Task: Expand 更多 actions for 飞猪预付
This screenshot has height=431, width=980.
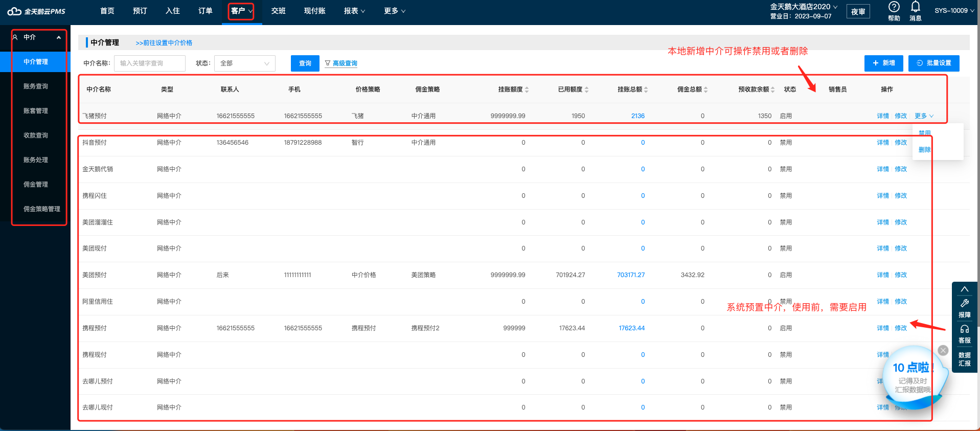Action: 924,116
